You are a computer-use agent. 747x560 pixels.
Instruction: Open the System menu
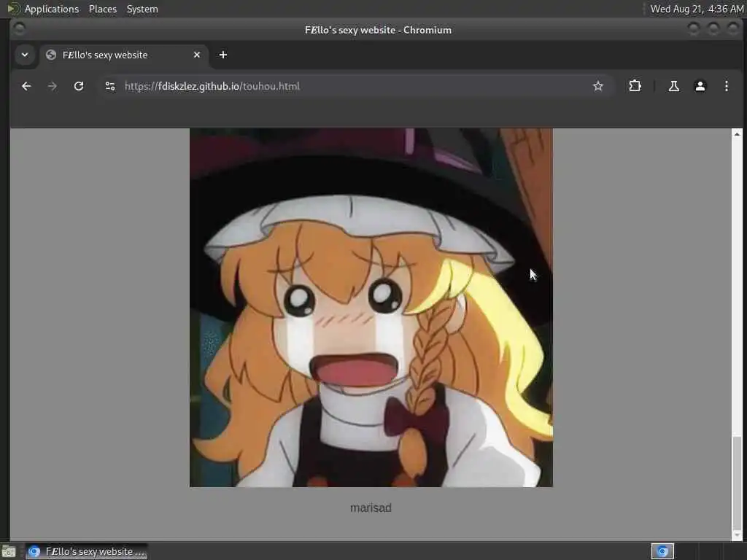(142, 9)
